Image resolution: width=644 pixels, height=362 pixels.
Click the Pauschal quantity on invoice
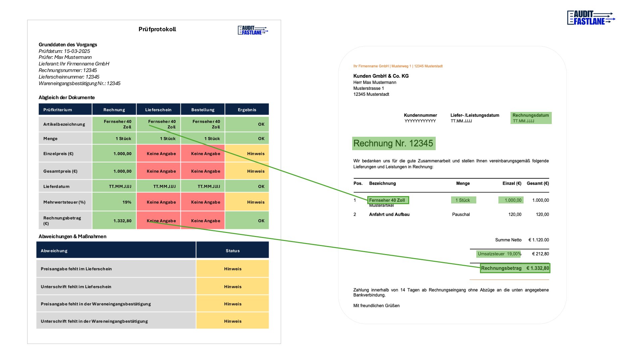click(461, 215)
